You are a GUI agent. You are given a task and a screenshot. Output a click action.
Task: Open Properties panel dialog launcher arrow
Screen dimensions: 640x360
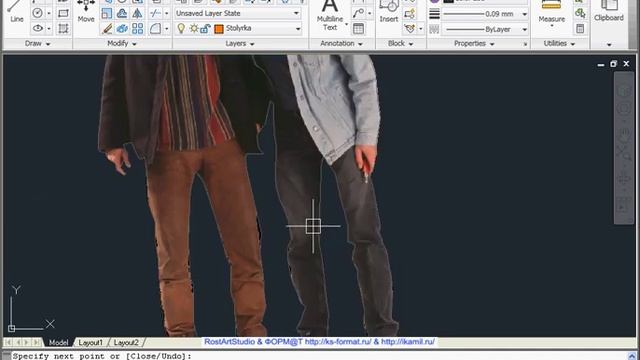pyautogui.click(x=525, y=44)
